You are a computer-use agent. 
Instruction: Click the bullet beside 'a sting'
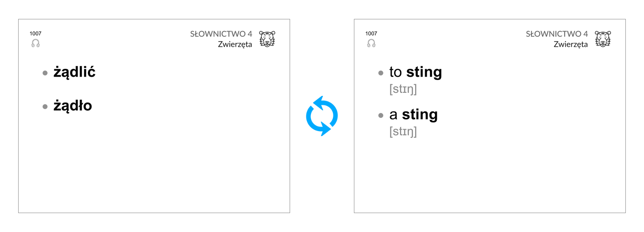click(x=381, y=115)
